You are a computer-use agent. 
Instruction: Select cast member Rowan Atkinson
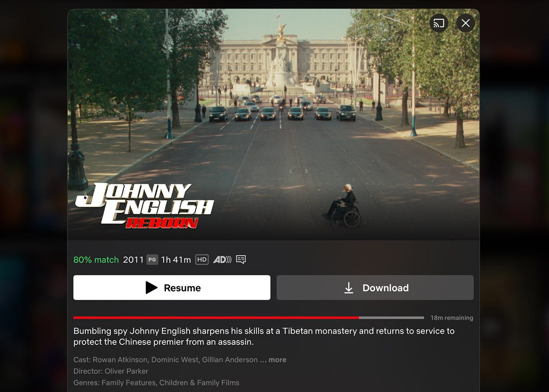[120, 360]
